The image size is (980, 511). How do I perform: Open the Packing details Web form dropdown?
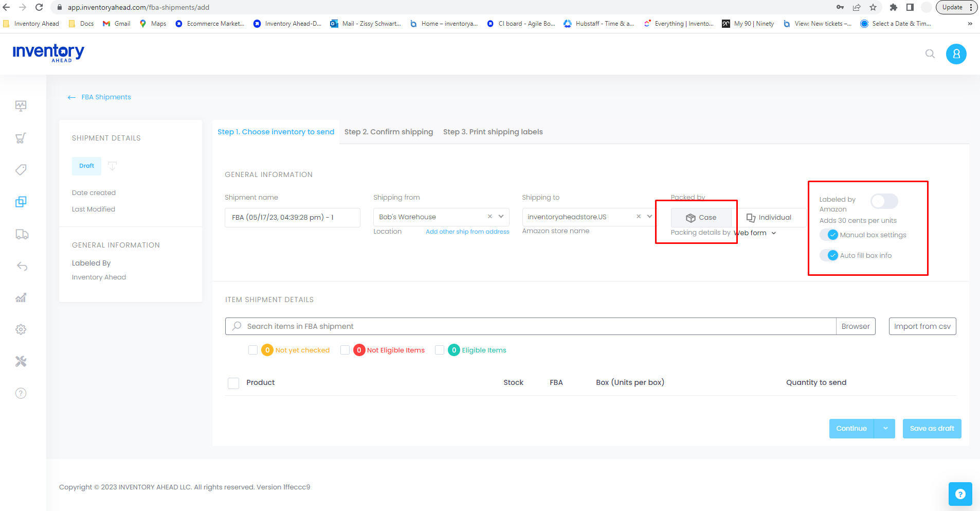755,233
